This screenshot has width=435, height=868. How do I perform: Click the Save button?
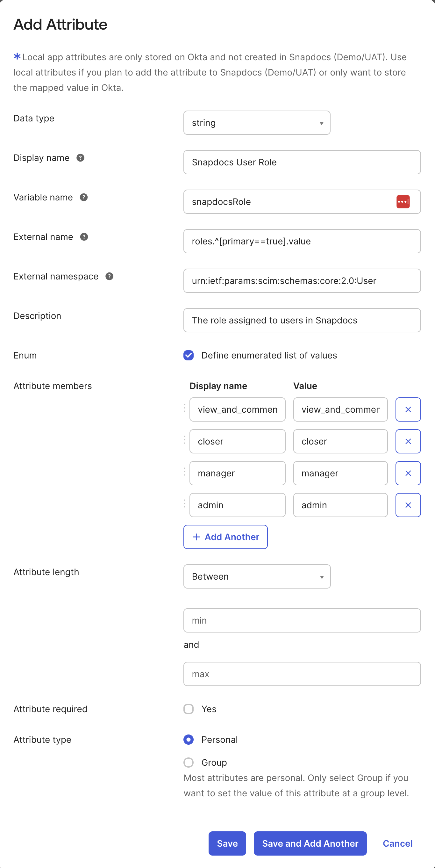click(x=227, y=843)
